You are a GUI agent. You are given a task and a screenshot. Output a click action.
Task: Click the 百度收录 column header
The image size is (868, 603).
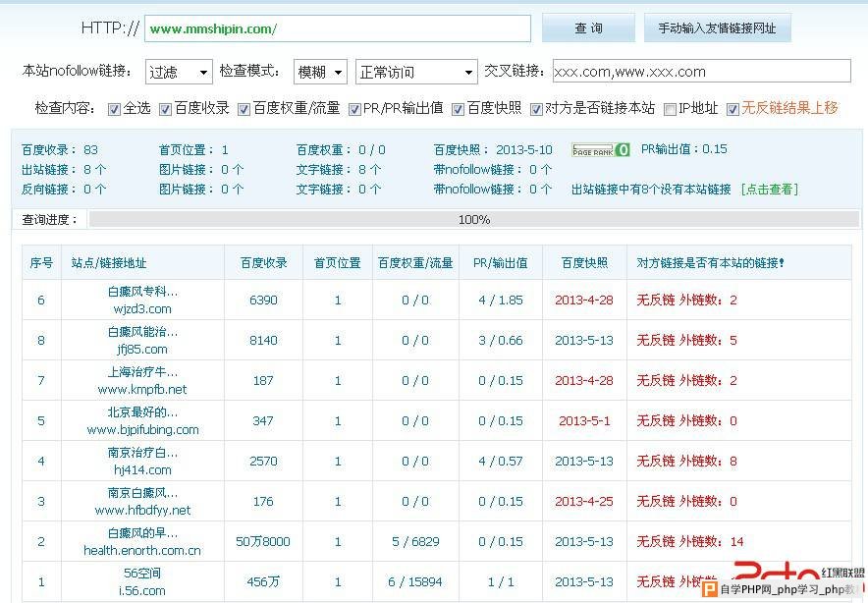pyautogui.click(x=264, y=263)
